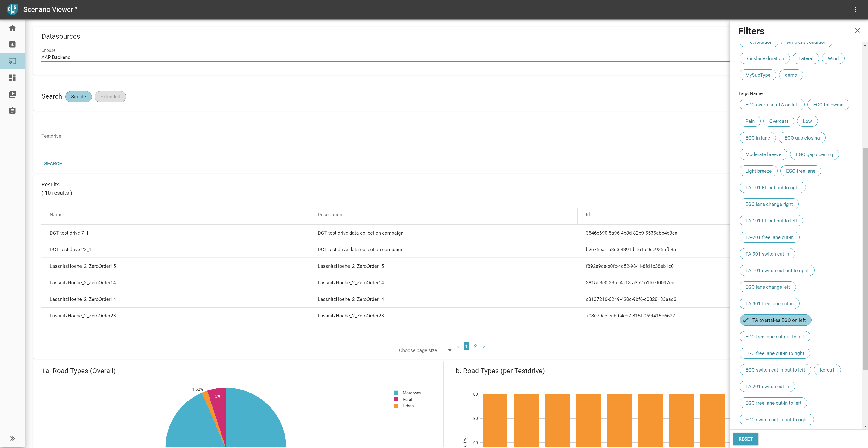
Task: Select the DGT test drive 7_1 row
Action: (385, 233)
